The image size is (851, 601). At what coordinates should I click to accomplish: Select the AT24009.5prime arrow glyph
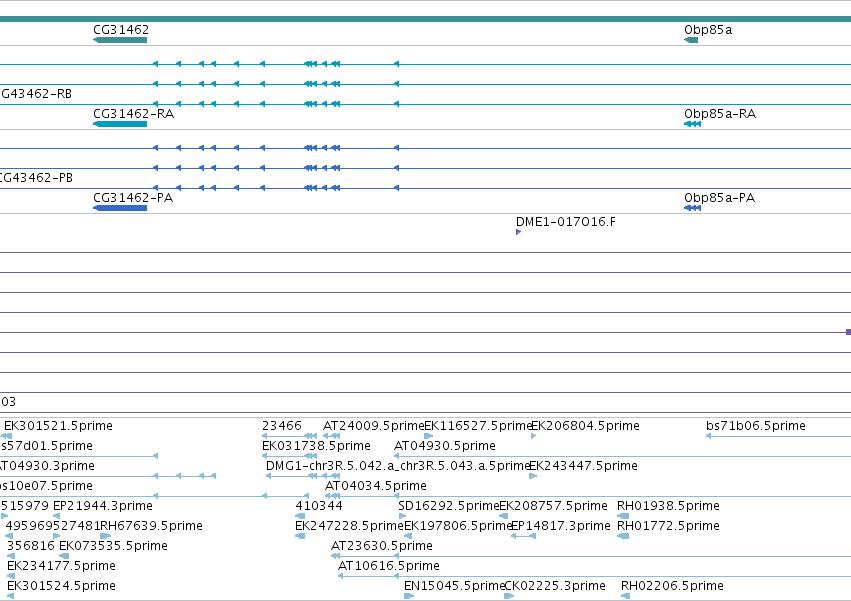coord(332,436)
